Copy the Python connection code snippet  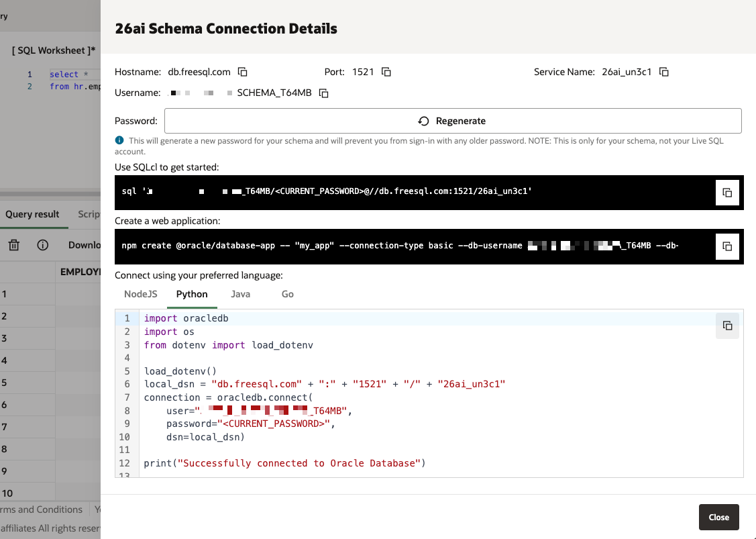tap(727, 326)
